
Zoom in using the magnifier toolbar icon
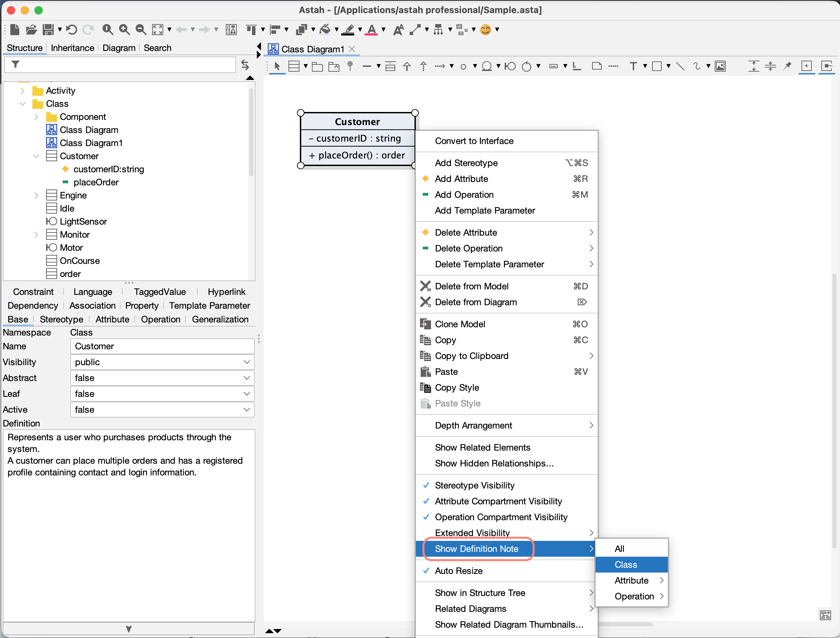pyautogui.click(x=124, y=29)
